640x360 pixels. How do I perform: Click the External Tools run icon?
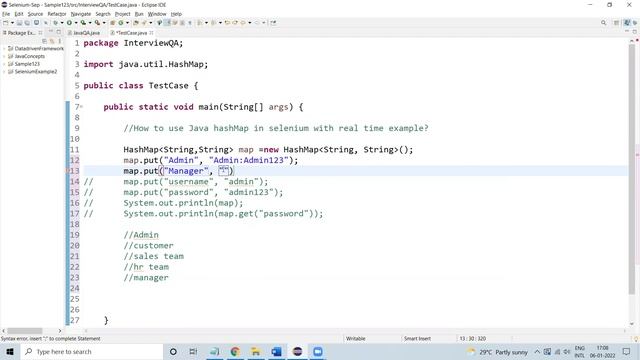[97, 23]
